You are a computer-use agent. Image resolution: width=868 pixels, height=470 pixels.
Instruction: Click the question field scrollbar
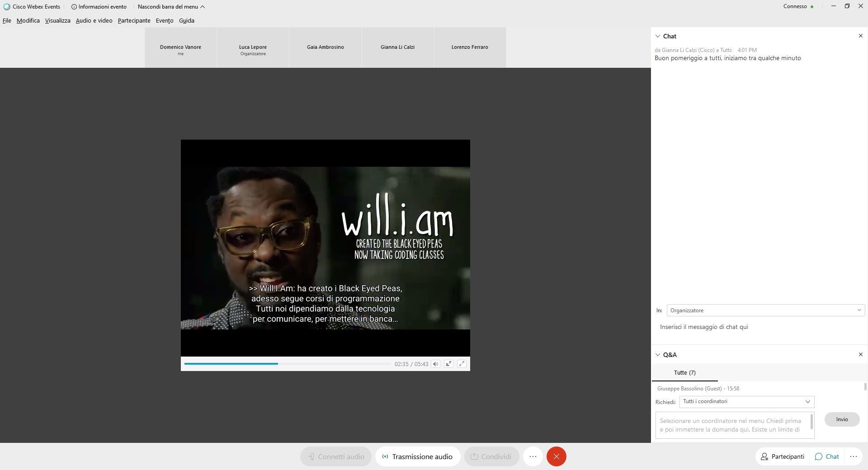pos(812,422)
